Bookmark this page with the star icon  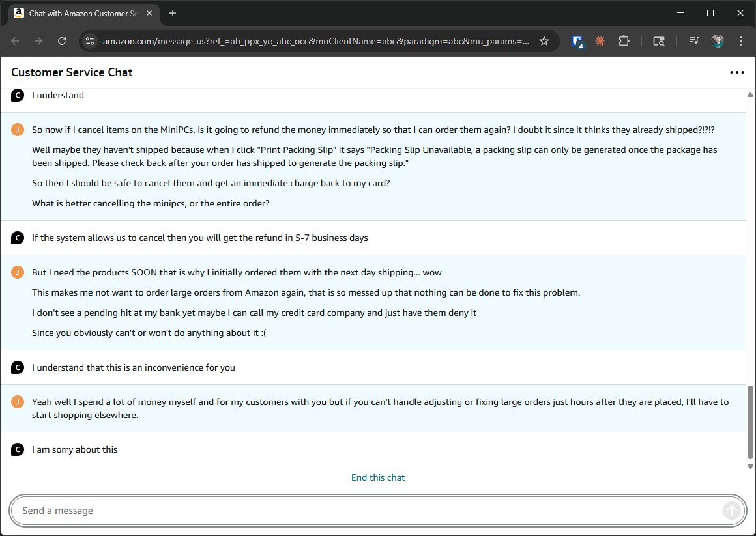544,41
